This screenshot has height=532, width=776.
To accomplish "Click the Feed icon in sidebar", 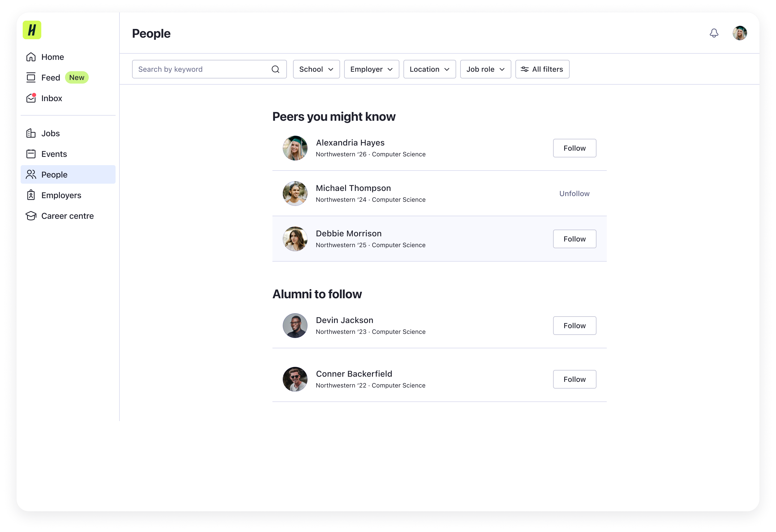I will 31,77.
